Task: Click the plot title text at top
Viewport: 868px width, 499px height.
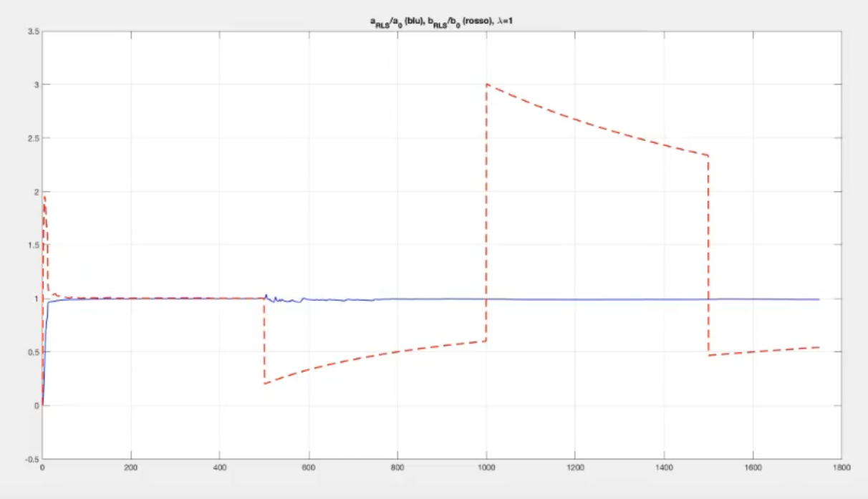Action: click(437, 23)
